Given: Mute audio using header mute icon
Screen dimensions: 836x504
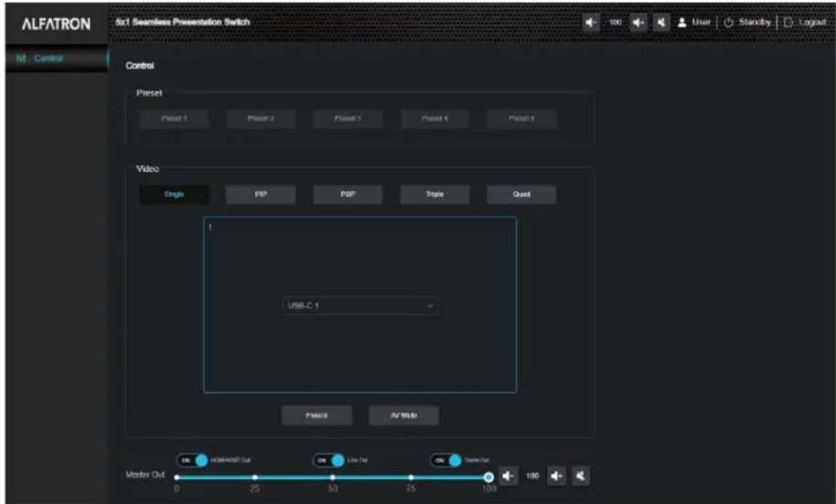Looking at the screenshot, I should [x=660, y=22].
